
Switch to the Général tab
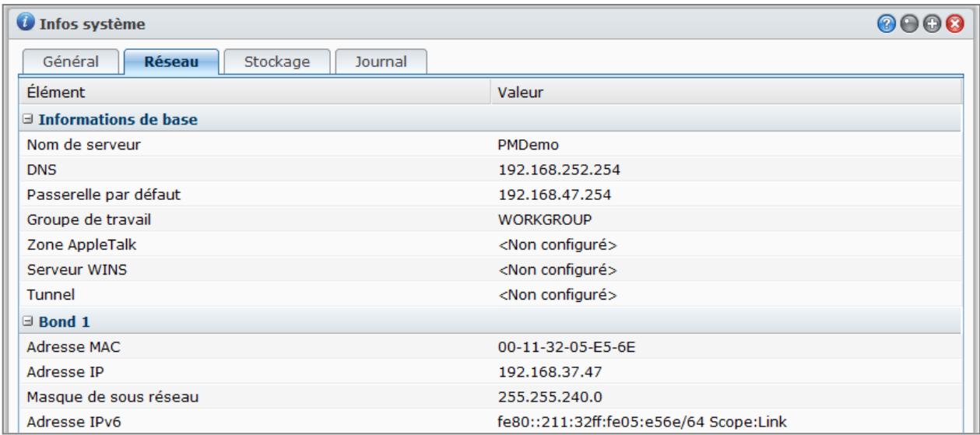click(x=69, y=61)
